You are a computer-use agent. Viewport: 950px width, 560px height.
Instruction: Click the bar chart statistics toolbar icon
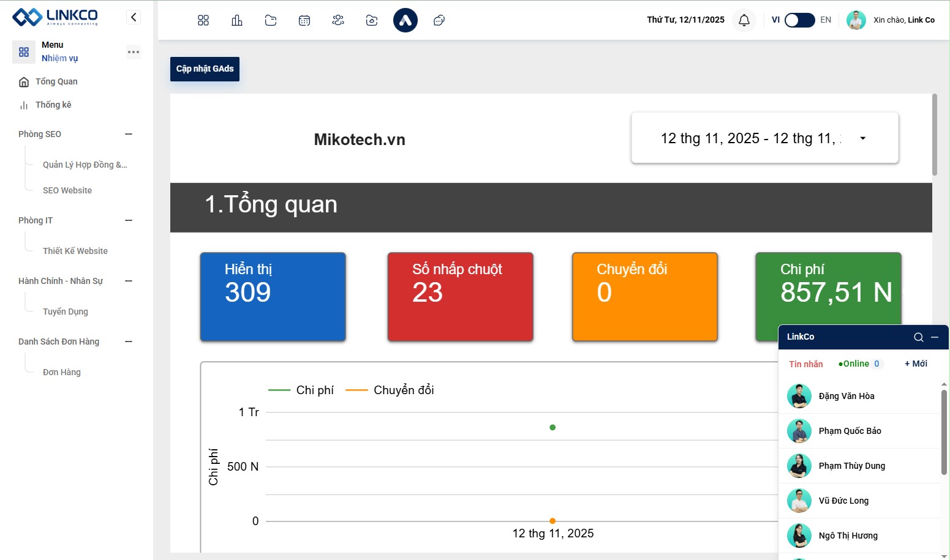tap(237, 21)
